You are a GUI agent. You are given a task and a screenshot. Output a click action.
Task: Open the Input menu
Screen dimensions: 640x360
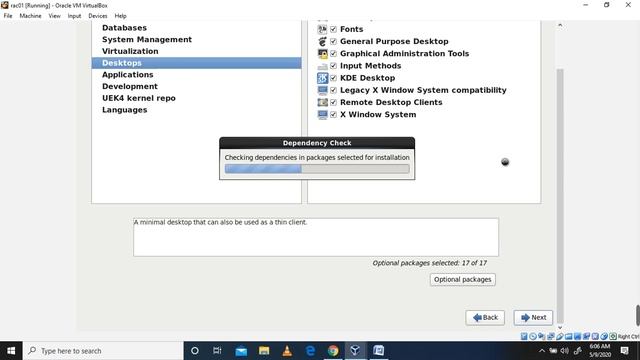74,16
